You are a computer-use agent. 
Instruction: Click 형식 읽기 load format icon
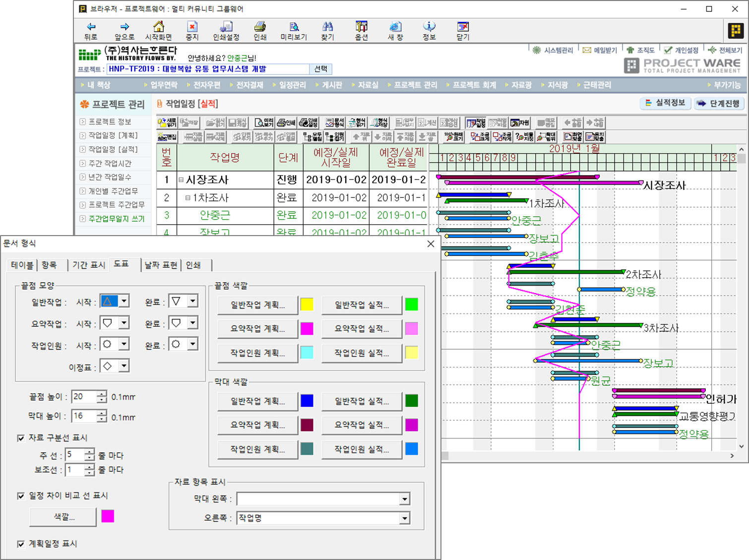point(357,123)
